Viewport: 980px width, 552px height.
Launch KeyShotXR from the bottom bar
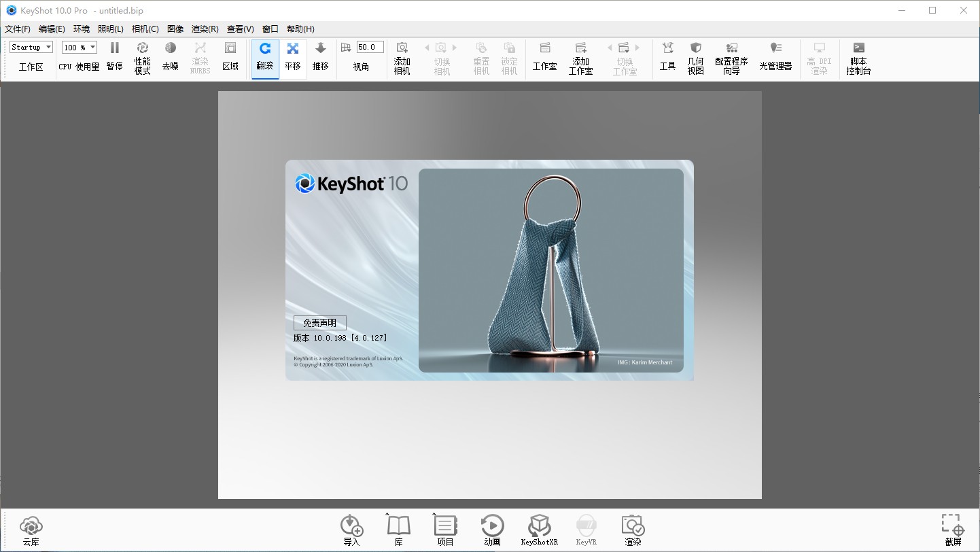pyautogui.click(x=539, y=529)
